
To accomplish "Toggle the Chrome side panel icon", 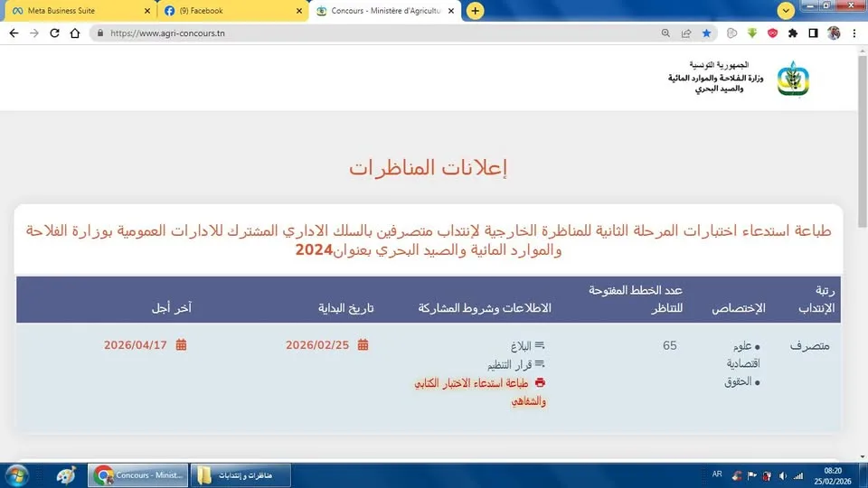I will [813, 33].
